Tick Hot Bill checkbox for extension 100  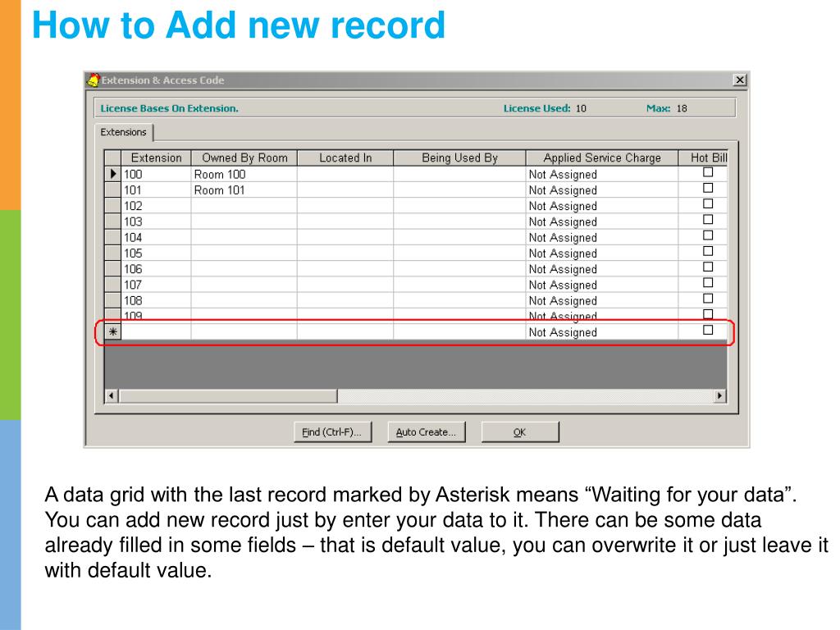click(708, 172)
